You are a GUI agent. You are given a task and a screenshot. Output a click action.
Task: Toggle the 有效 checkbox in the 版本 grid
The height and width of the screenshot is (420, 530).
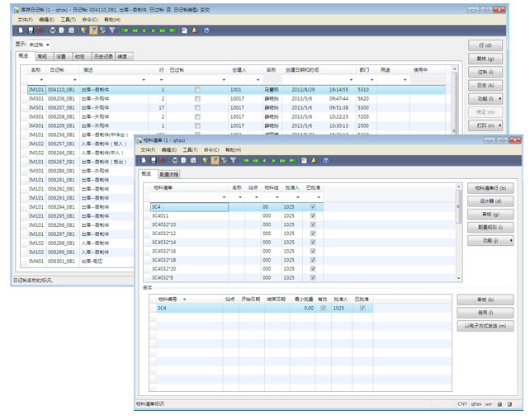click(323, 308)
